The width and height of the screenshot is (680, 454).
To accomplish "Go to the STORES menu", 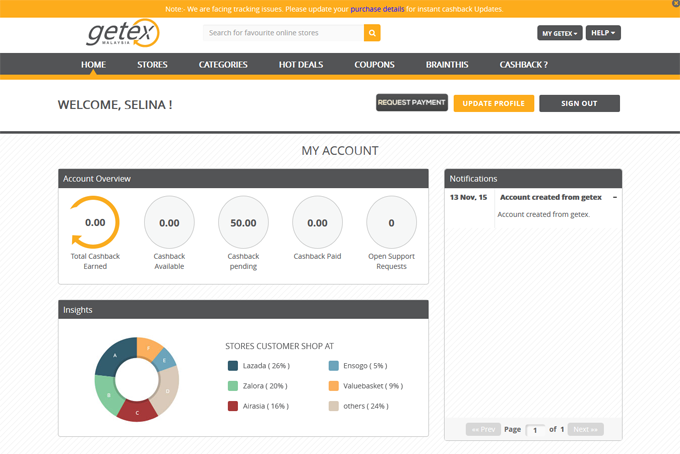I will click(152, 65).
